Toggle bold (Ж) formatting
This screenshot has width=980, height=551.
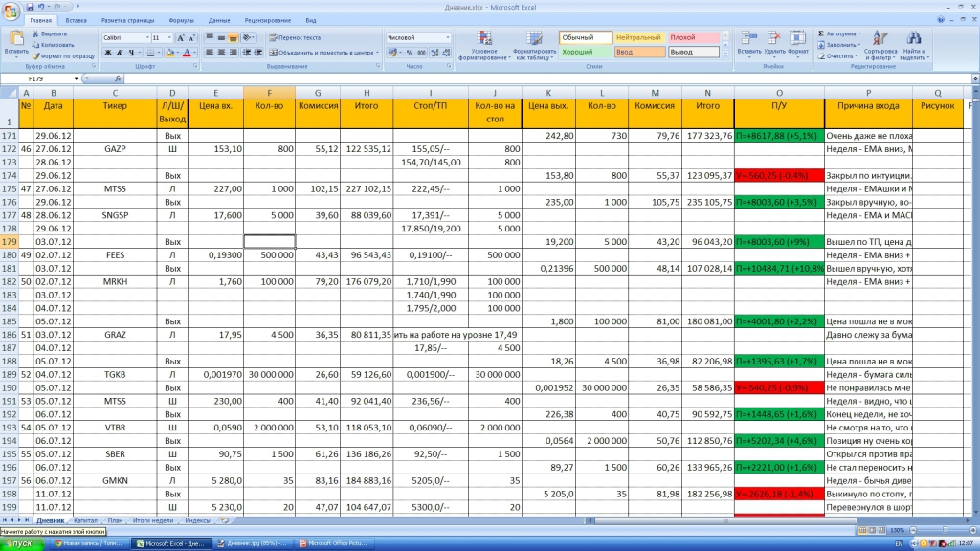coord(106,54)
